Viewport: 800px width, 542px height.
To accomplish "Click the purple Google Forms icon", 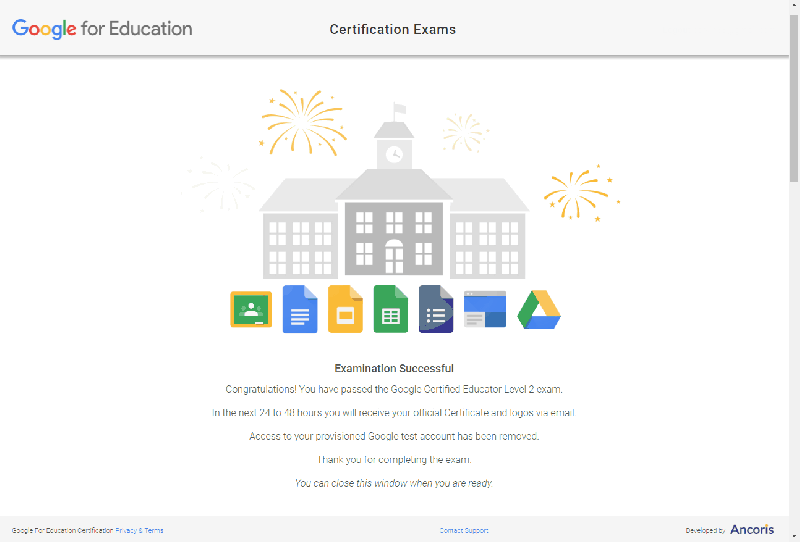I will click(x=436, y=309).
